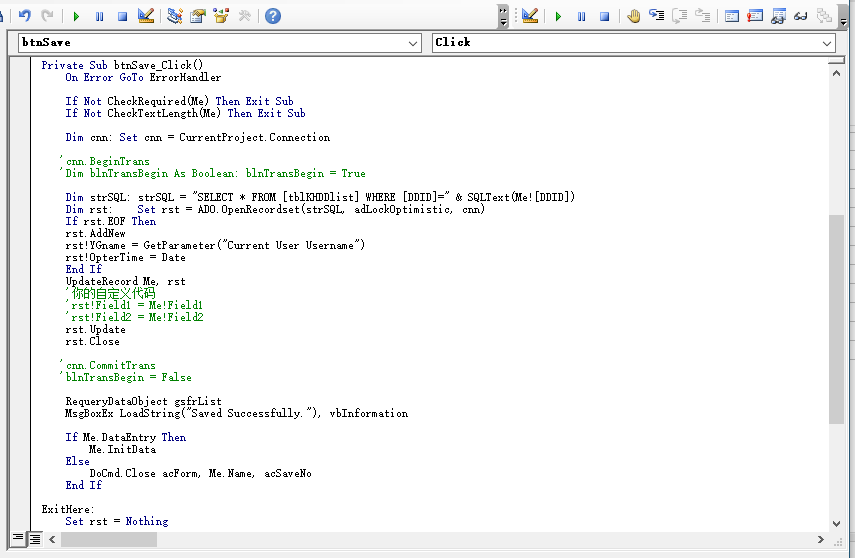The height and width of the screenshot is (558, 855).
Task: Click in the 'Private Sub btnSave_Click()' line
Action: 122,65
